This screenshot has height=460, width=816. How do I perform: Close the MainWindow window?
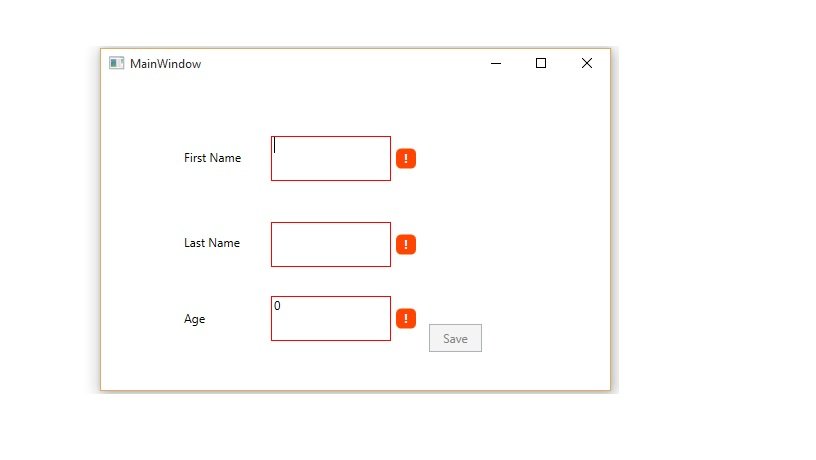coord(587,63)
